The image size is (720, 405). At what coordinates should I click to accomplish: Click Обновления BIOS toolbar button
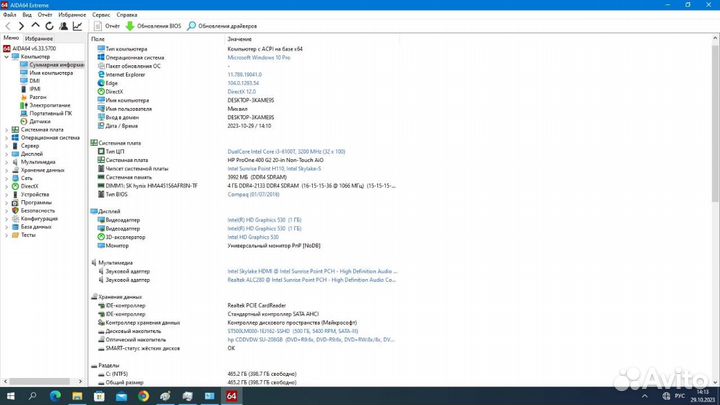pyautogui.click(x=153, y=26)
